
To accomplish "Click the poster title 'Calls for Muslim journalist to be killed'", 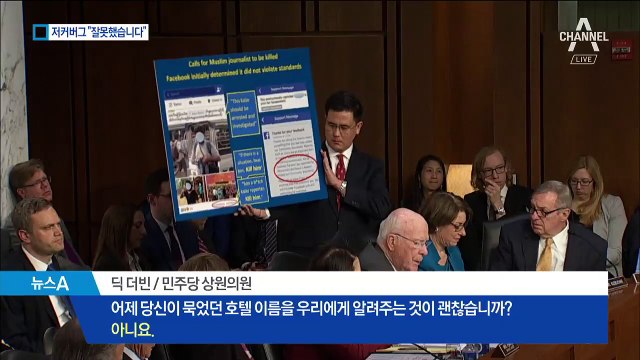I will pos(233,60).
